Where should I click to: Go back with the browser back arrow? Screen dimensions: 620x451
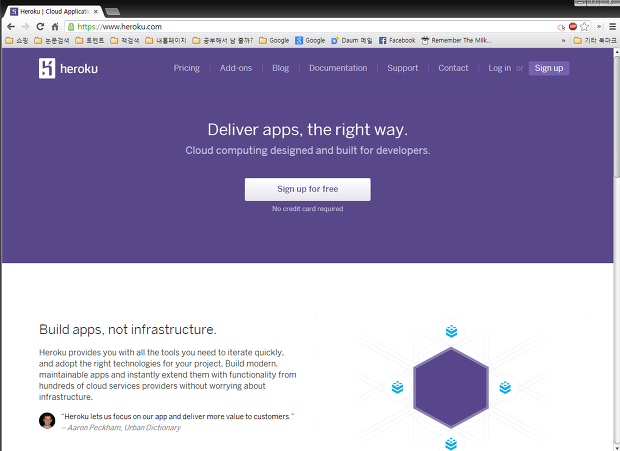(x=11, y=26)
